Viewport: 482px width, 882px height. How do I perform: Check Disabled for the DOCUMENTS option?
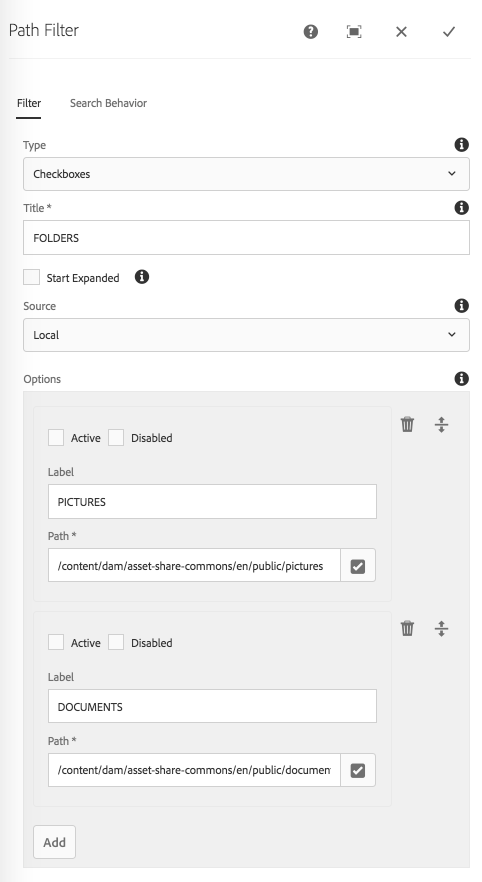[116, 642]
